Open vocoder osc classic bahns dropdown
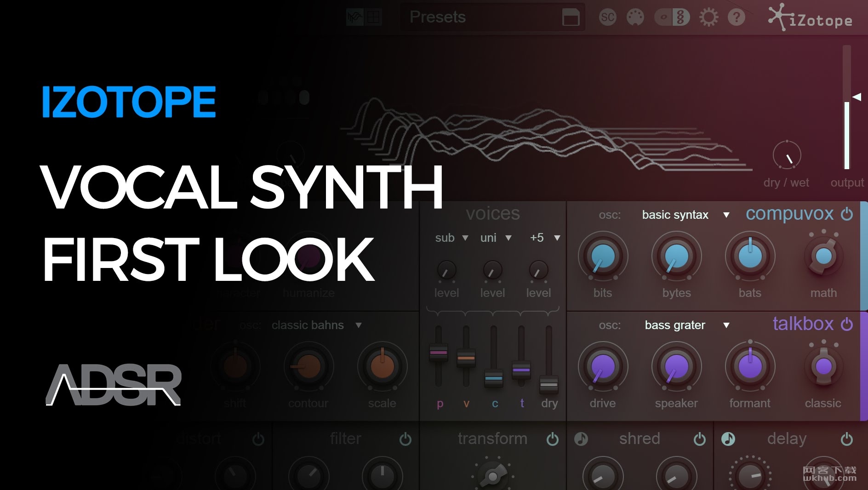 [x=316, y=325]
